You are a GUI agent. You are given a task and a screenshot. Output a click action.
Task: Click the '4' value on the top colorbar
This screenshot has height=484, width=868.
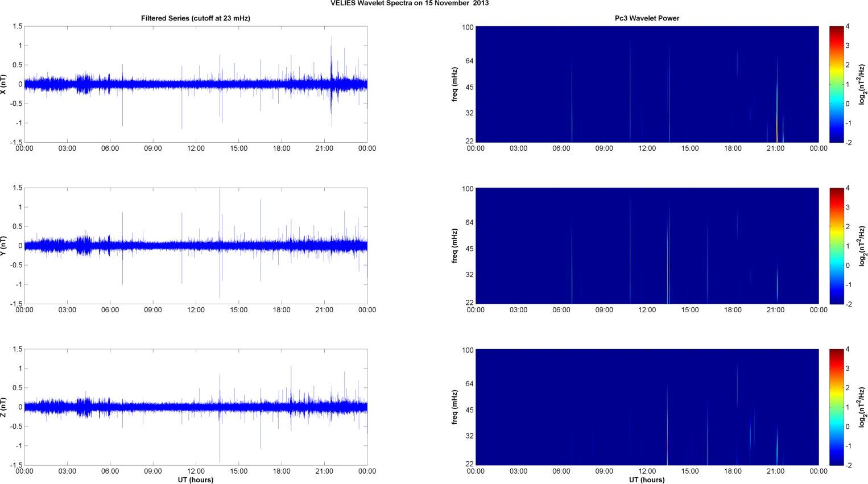tap(848, 27)
